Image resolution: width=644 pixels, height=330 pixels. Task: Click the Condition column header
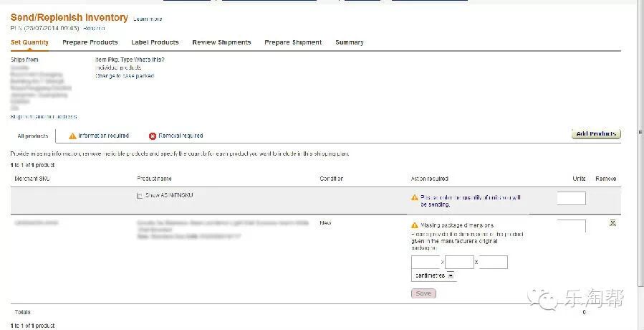click(332, 179)
